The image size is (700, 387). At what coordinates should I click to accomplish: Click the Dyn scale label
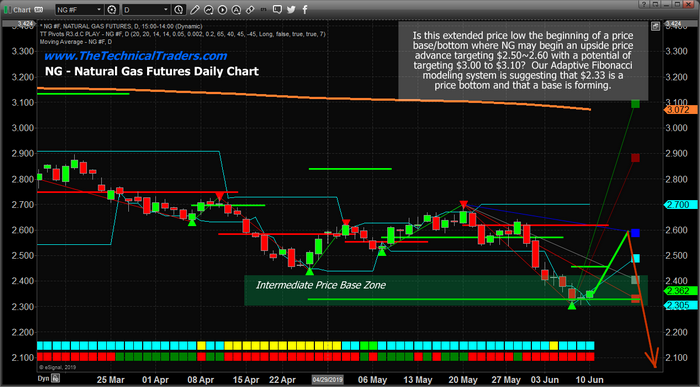pyautogui.click(x=43, y=379)
